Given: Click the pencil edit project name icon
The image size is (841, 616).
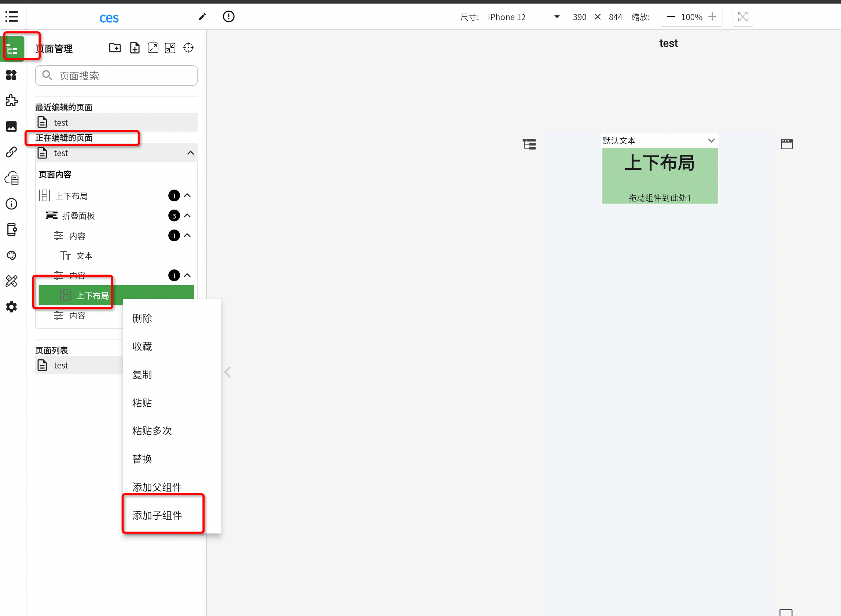Looking at the screenshot, I should click(x=202, y=16).
